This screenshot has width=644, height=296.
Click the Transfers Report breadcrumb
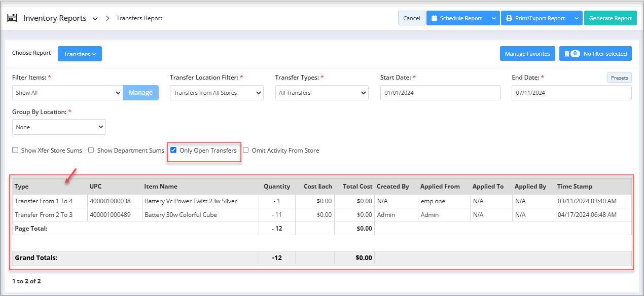(x=139, y=18)
